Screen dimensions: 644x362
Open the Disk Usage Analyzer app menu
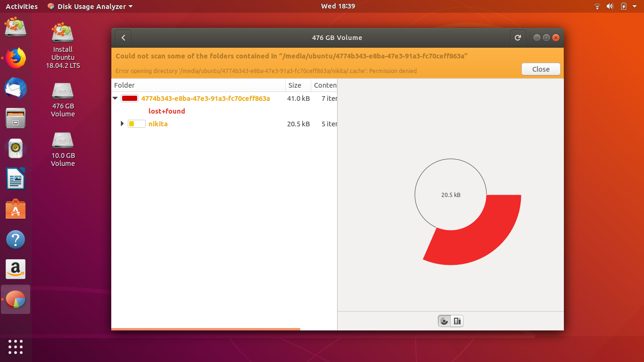click(90, 7)
